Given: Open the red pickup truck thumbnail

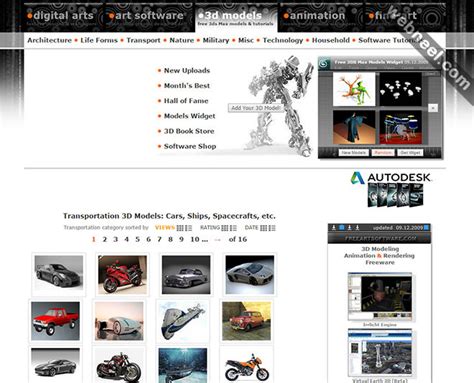Looking at the screenshot, I should pyautogui.click(x=55, y=321).
